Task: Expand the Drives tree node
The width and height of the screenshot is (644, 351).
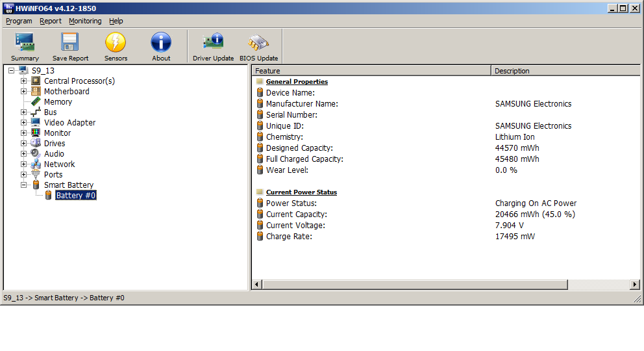Action: 24,144
